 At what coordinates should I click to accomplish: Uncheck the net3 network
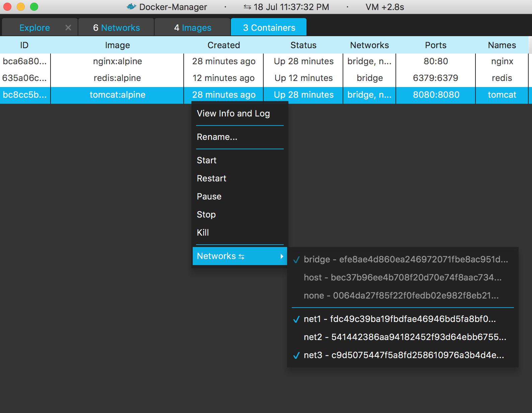coord(403,355)
